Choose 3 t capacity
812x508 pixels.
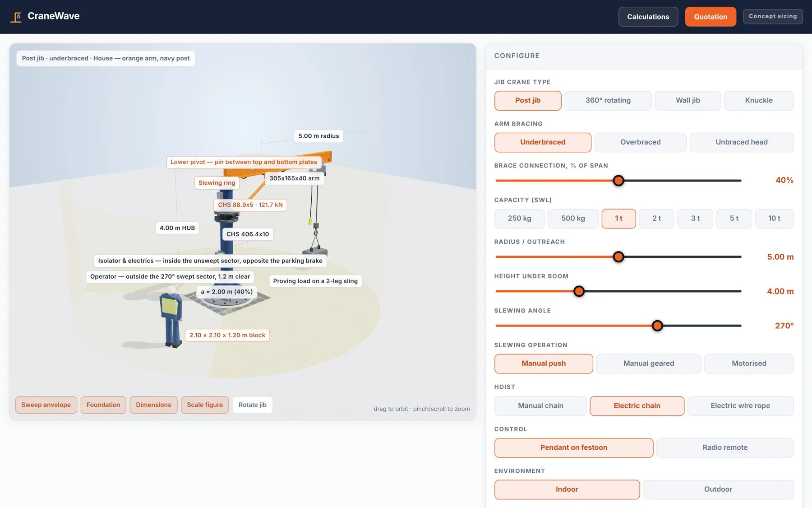pyautogui.click(x=695, y=219)
